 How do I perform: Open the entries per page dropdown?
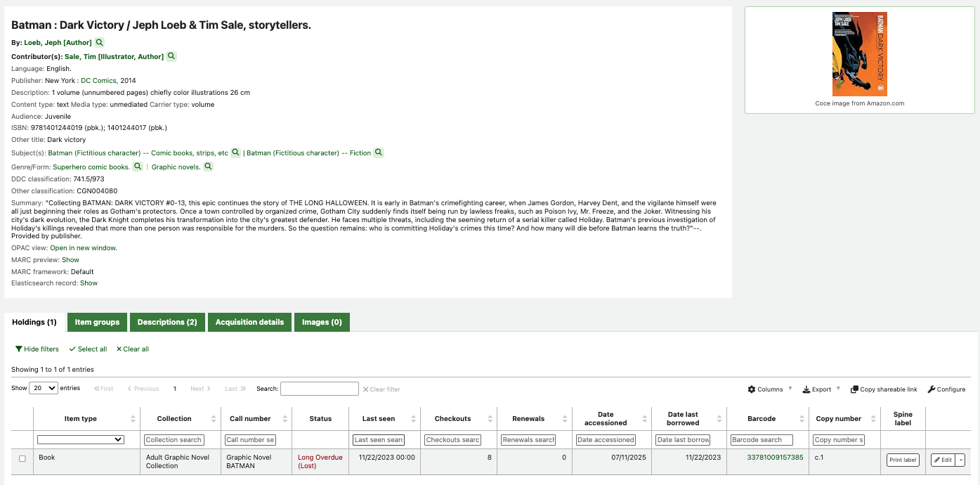(x=44, y=389)
